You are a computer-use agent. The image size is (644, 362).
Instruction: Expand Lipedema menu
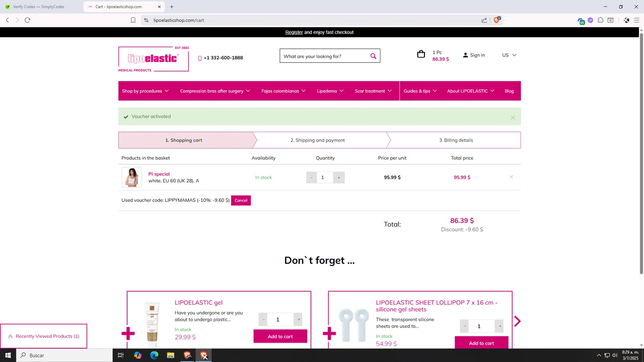(x=330, y=91)
